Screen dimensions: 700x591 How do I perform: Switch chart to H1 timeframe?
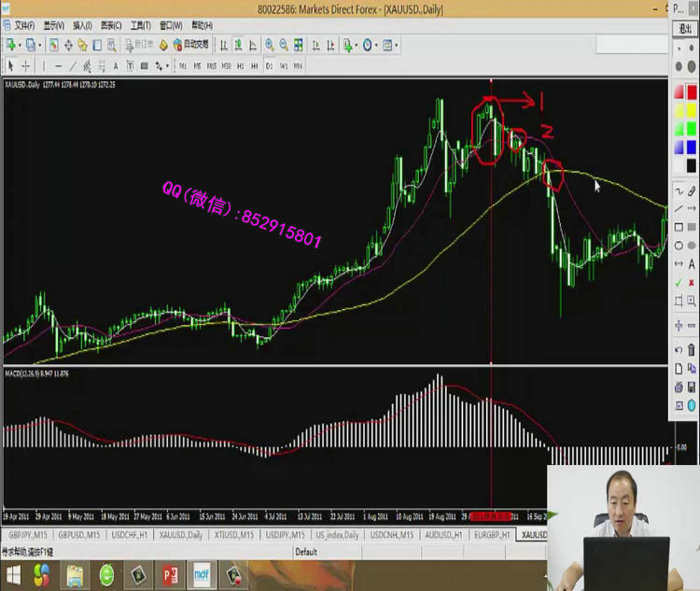240,65
